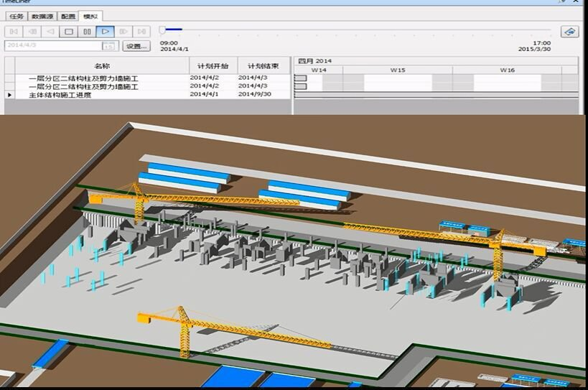The image size is (588, 390).
Task: Step the simulation forward one interval
Action: click(x=123, y=32)
